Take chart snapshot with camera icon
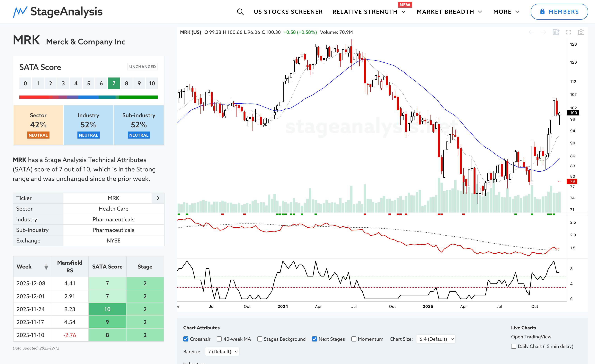The width and height of the screenshot is (595, 364). tap(581, 32)
